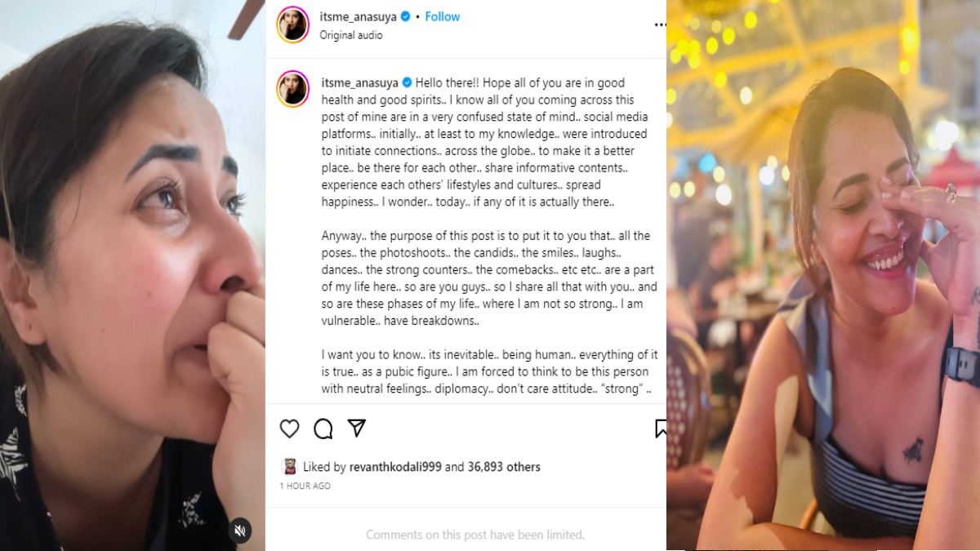The height and width of the screenshot is (551, 980).
Task: Click the verified badge in the post header
Action: (x=408, y=17)
